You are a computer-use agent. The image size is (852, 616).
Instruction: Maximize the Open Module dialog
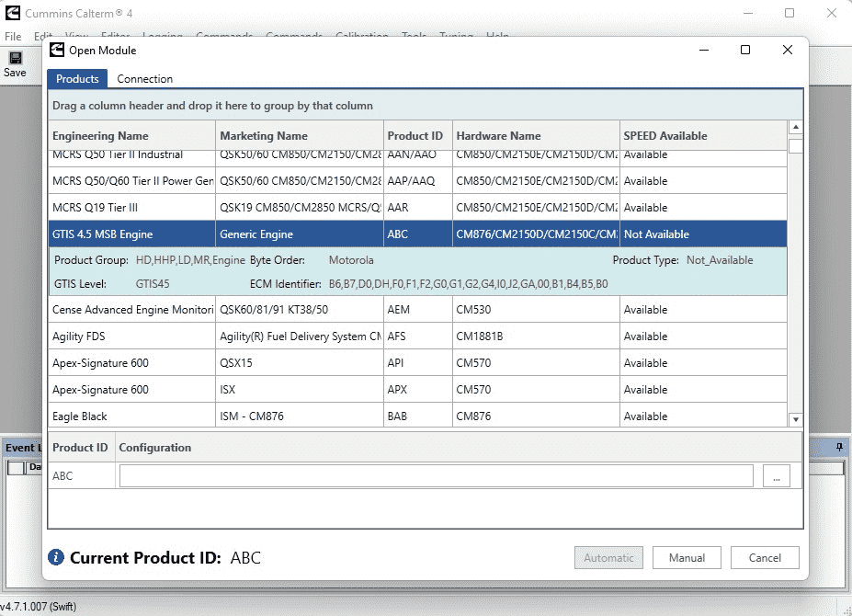[x=745, y=50]
